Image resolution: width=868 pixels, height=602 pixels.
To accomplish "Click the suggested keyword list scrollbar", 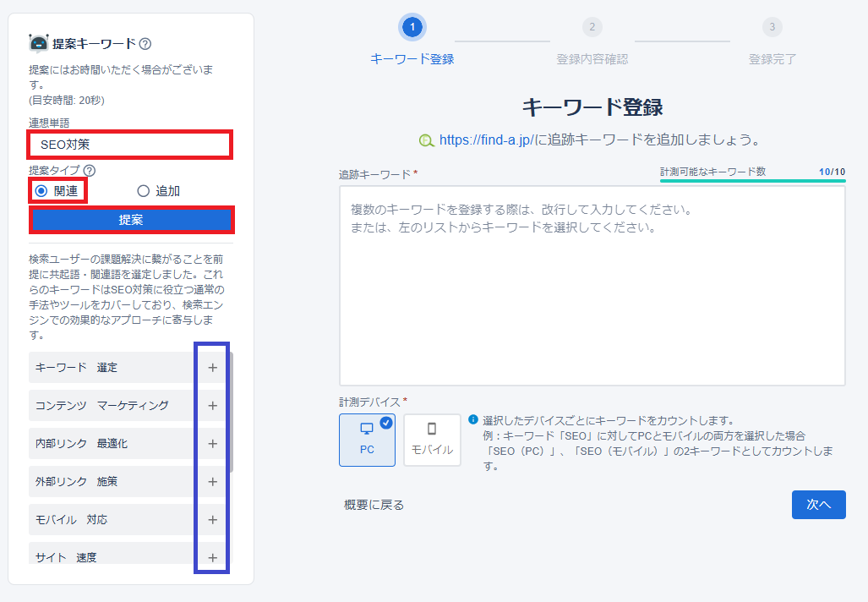I will pos(231,413).
